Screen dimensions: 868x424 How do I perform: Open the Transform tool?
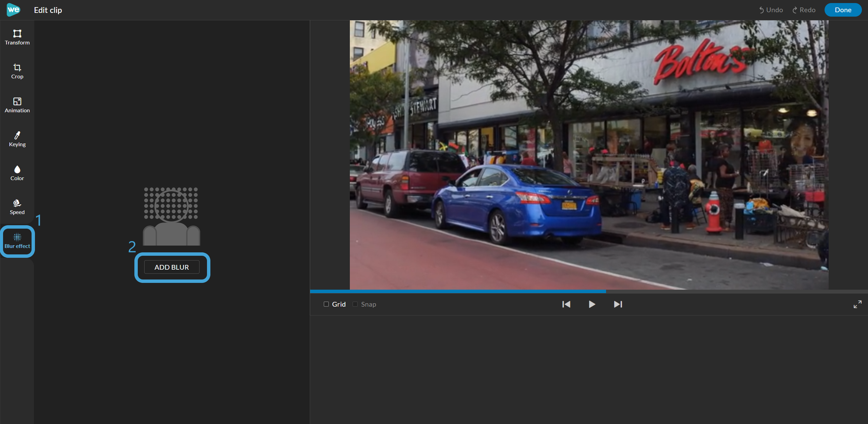[17, 37]
